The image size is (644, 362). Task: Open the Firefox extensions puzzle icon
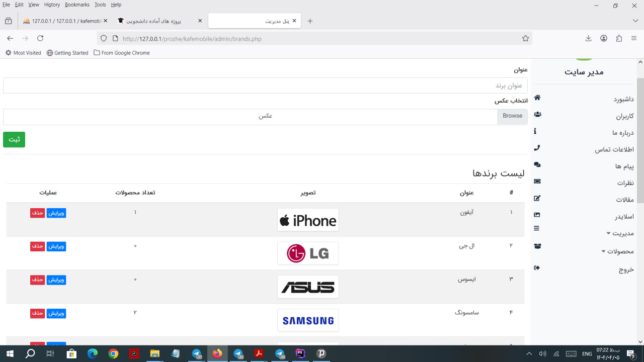pyautogui.click(x=619, y=38)
